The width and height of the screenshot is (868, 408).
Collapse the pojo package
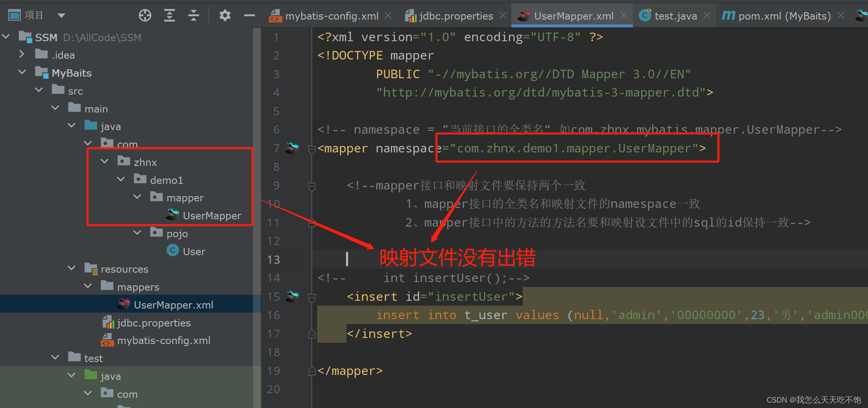coord(137,233)
